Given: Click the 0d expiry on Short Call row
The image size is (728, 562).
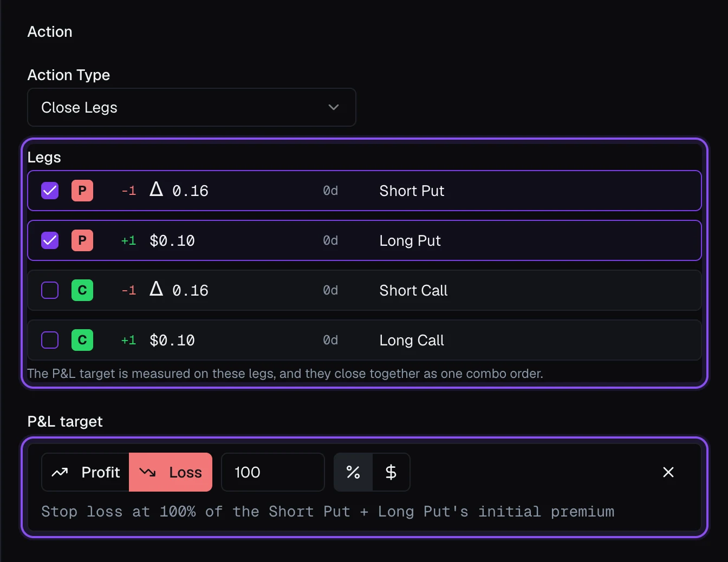Looking at the screenshot, I should (x=330, y=290).
